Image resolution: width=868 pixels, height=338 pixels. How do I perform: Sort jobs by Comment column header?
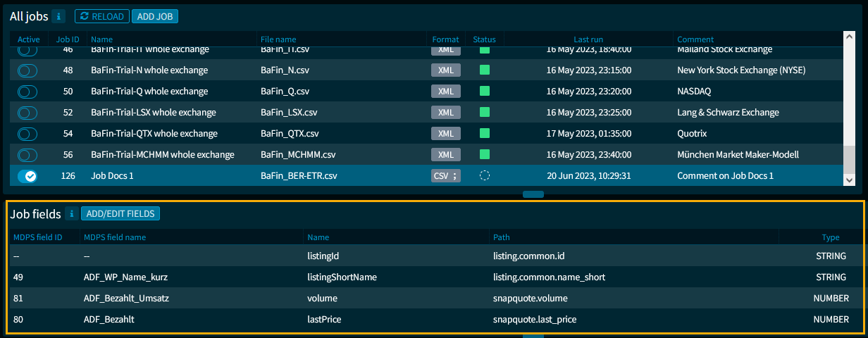coord(695,39)
